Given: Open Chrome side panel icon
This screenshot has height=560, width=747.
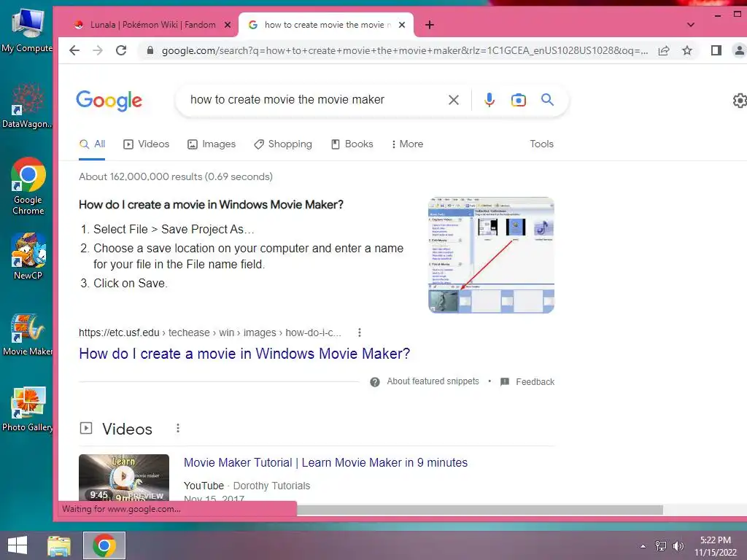Looking at the screenshot, I should [x=716, y=50].
